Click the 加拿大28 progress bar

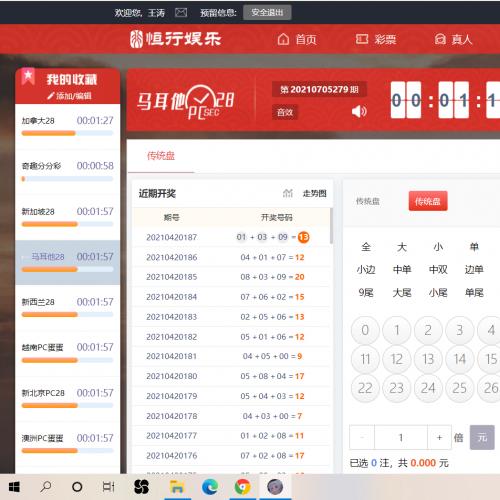[x=67, y=133]
